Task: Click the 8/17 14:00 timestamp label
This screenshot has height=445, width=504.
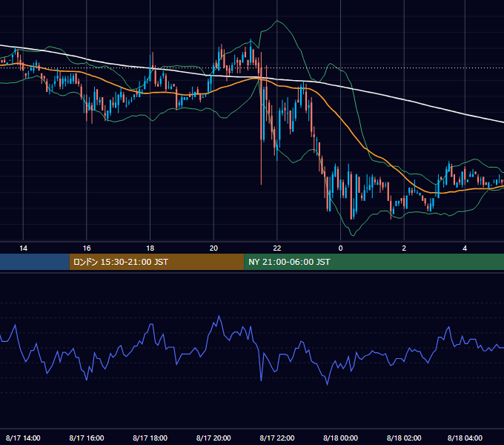Action: pyautogui.click(x=23, y=438)
